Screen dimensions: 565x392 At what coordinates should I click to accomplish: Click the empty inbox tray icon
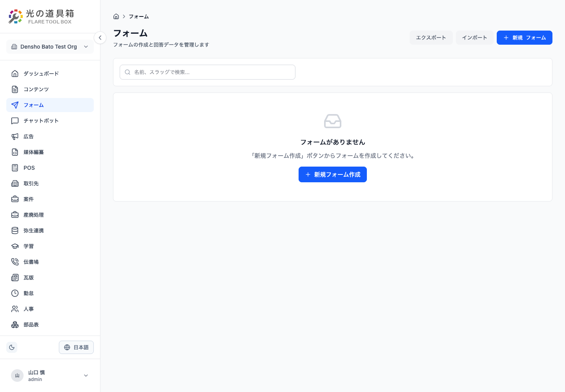point(333,121)
